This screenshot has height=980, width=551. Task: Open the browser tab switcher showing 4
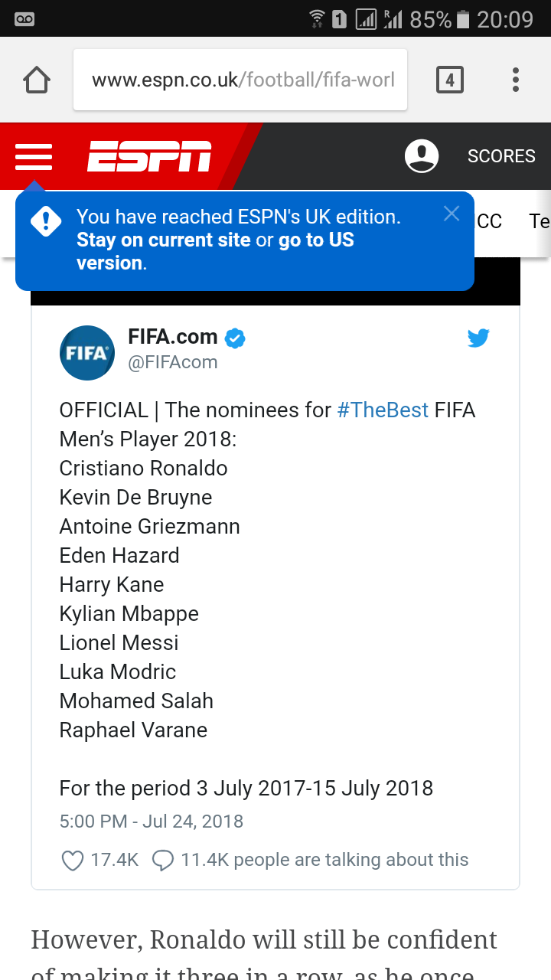click(450, 80)
